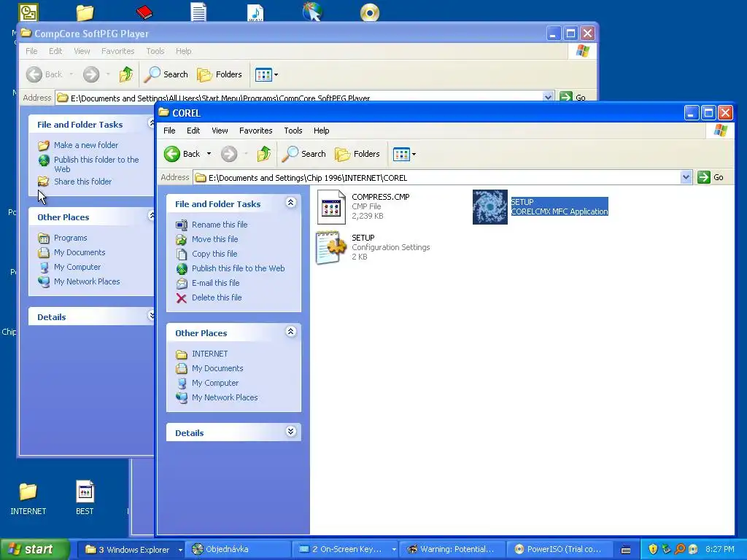Open Programs in CompCore Other Places

click(x=70, y=238)
